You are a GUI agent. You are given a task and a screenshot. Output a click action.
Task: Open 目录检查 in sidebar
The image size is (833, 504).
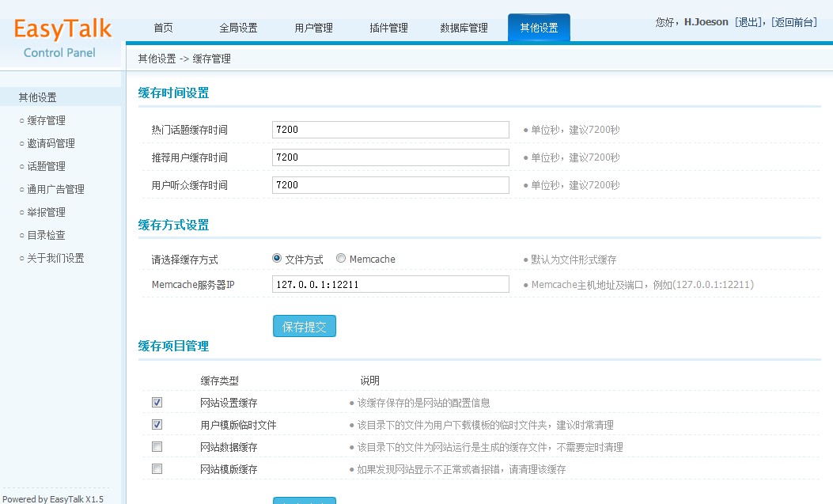46,235
